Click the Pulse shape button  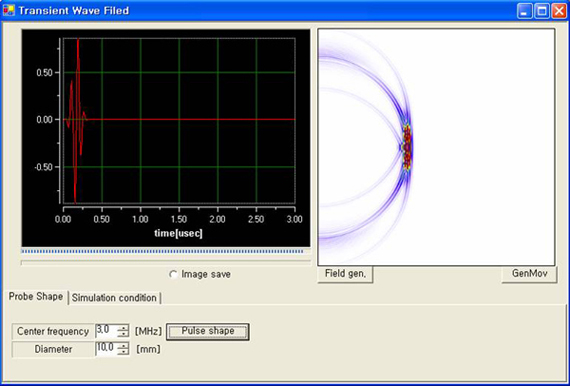click(208, 331)
